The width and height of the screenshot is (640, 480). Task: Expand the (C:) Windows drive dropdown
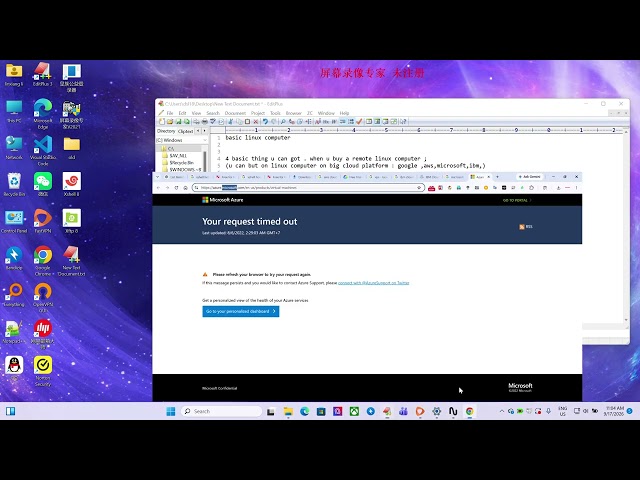point(205,140)
